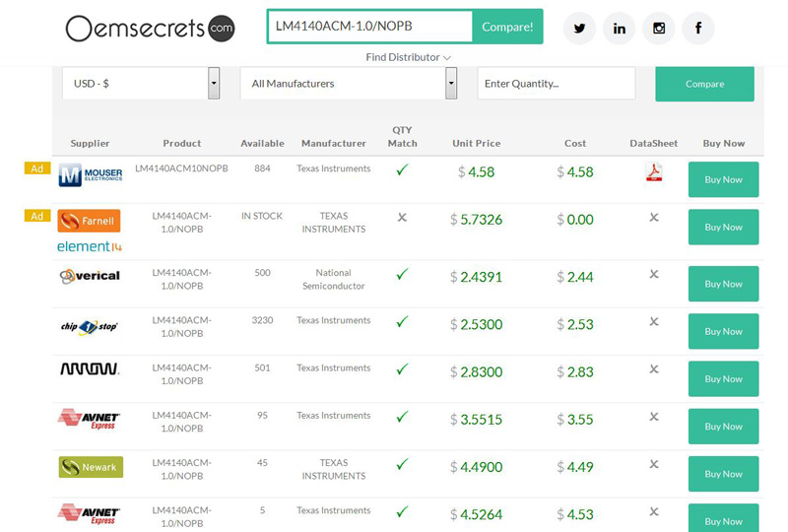788x532 pixels.
Task: Click Buy Now for Mouser
Action: (x=723, y=179)
